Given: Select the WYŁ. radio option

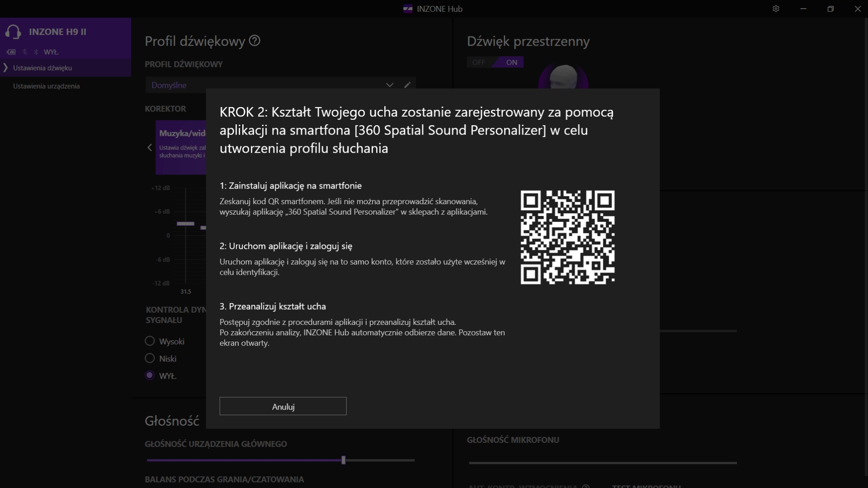Looking at the screenshot, I should click(x=150, y=375).
